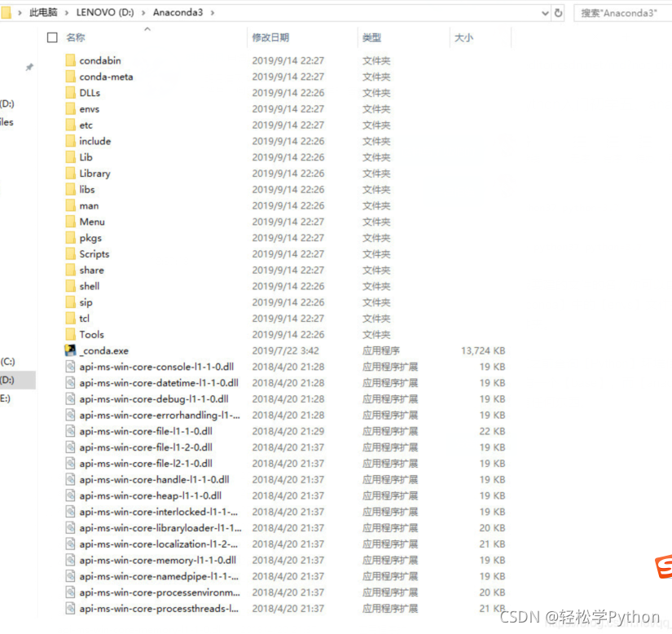Select the api-ms-win-core-handle-l1-1-0.dll file name
The image size is (672, 634).
click(154, 479)
